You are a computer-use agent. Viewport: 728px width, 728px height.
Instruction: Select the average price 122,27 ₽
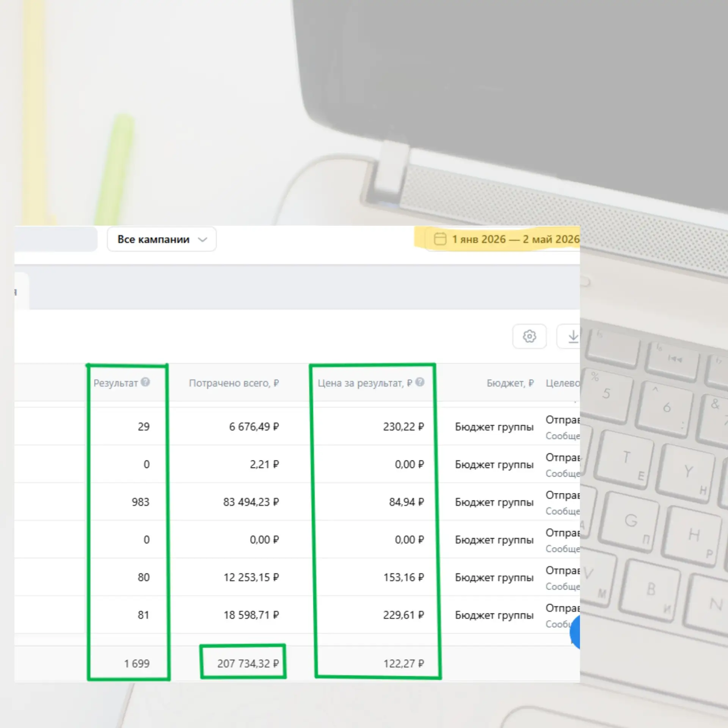pos(403,664)
